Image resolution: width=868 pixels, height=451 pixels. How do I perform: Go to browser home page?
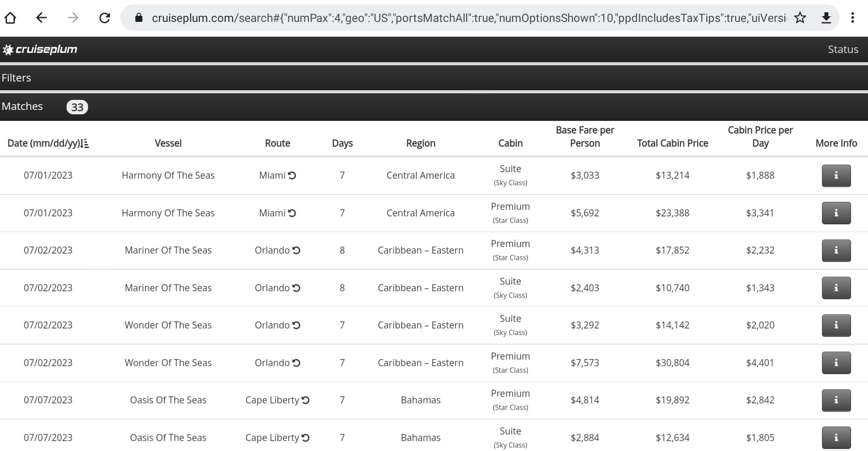tap(10, 18)
